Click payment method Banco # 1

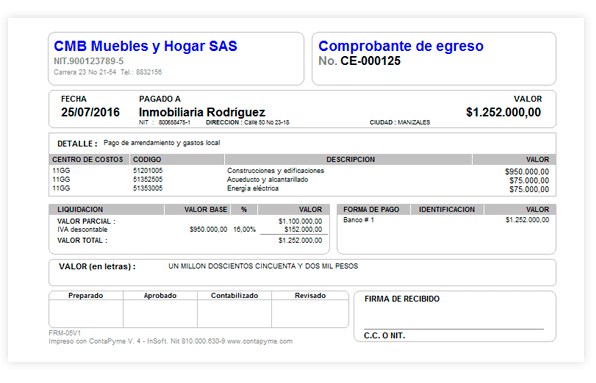coord(359,220)
